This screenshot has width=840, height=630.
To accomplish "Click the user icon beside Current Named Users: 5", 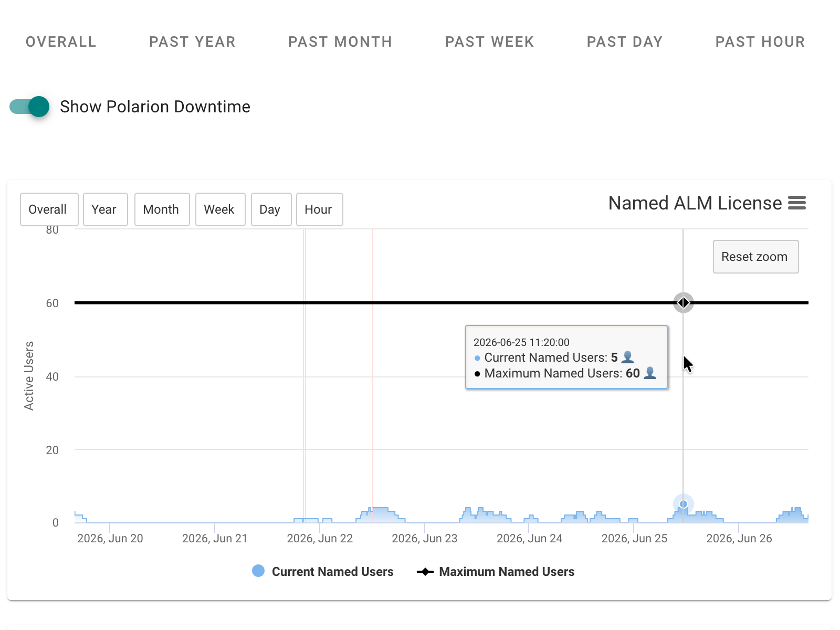I will pyautogui.click(x=628, y=358).
